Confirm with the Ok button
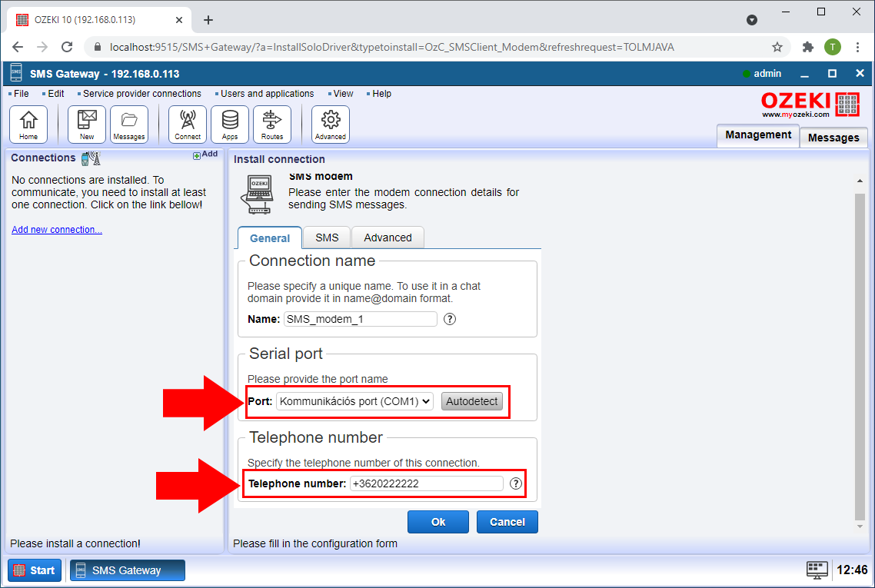Screen dimensions: 875x588 click(x=438, y=522)
